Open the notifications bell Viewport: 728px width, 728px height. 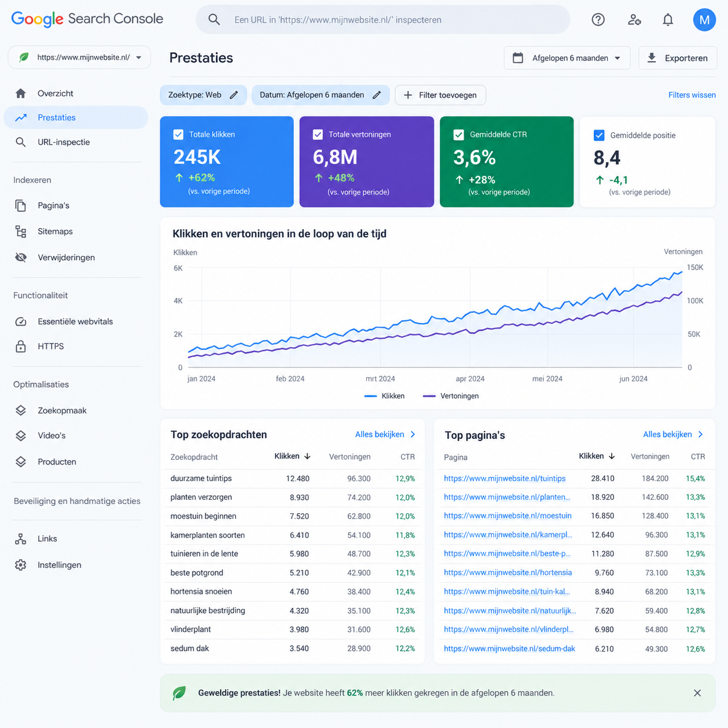click(668, 20)
